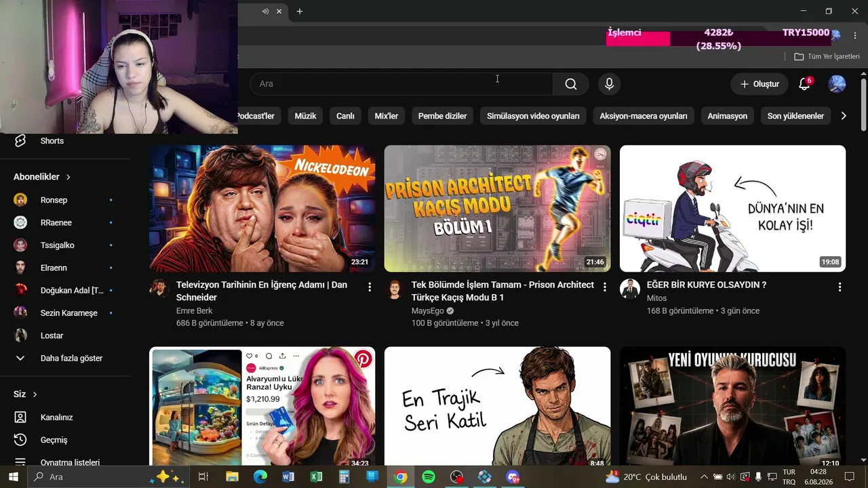868x488 pixels.
Task: Select the Animasyon chip
Action: click(727, 116)
